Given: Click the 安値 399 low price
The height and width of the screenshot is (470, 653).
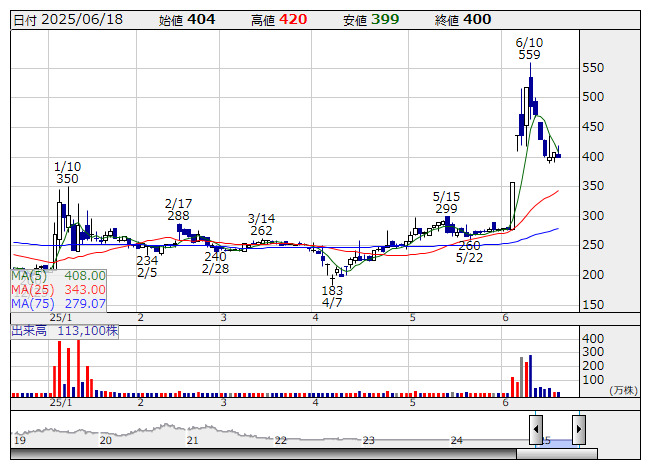Looking at the screenshot, I should [371, 20].
